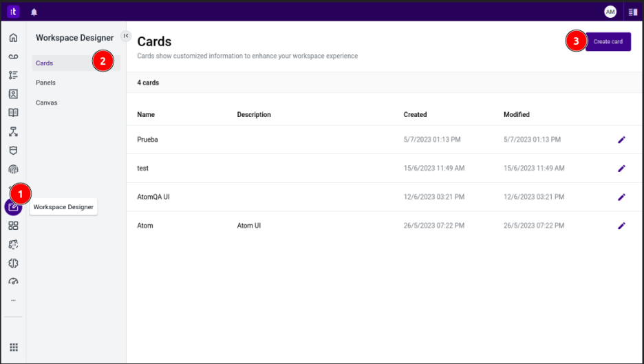Screen dimensions: 644x364
Task: Click the open book icon in the sidebar
Action: click(x=13, y=113)
